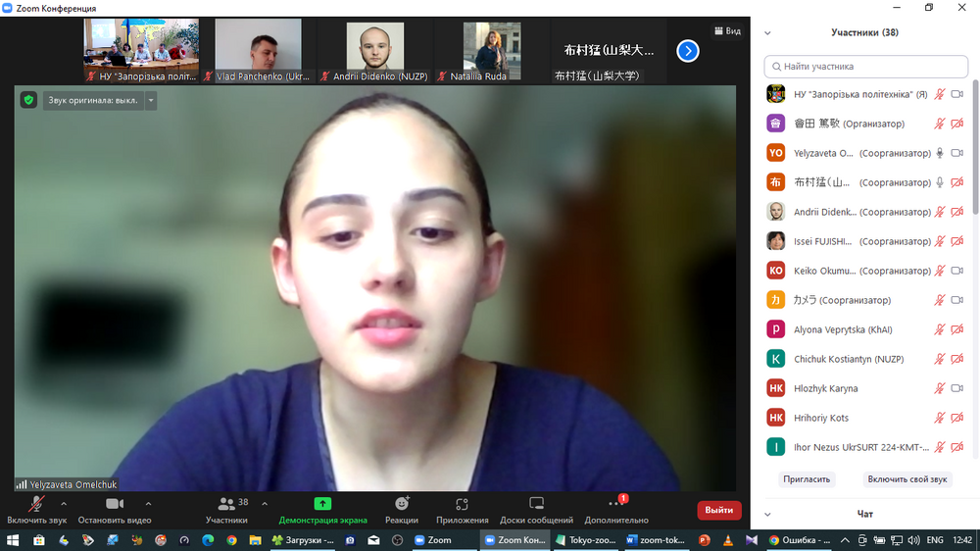Click the Найти участника search field
This screenshot has height=551, width=980.
[865, 67]
